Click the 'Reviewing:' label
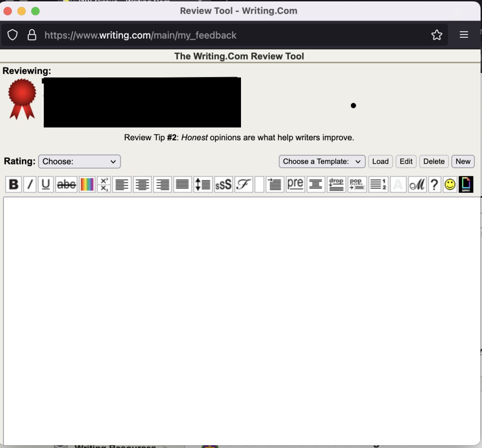 click(27, 71)
